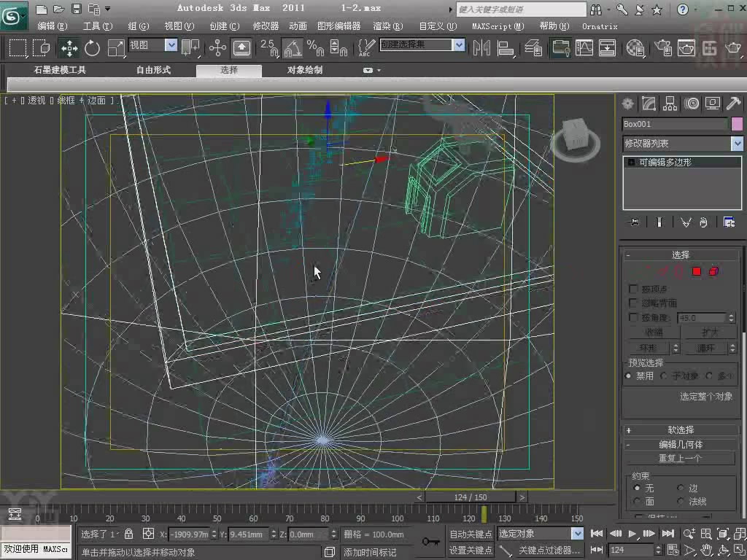Click the 设置关键点 button

[x=471, y=550]
